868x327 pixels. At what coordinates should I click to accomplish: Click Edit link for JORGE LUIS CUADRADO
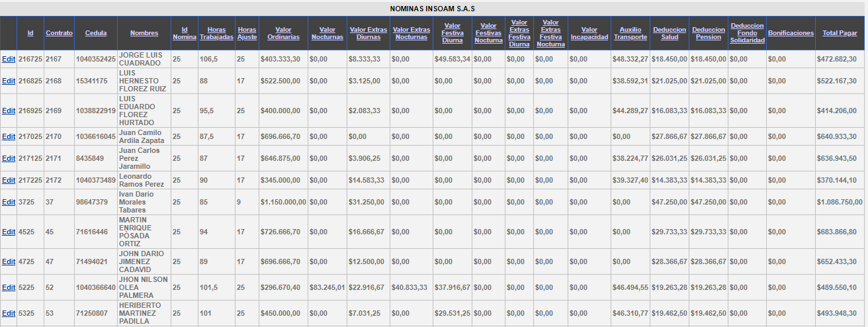point(9,59)
